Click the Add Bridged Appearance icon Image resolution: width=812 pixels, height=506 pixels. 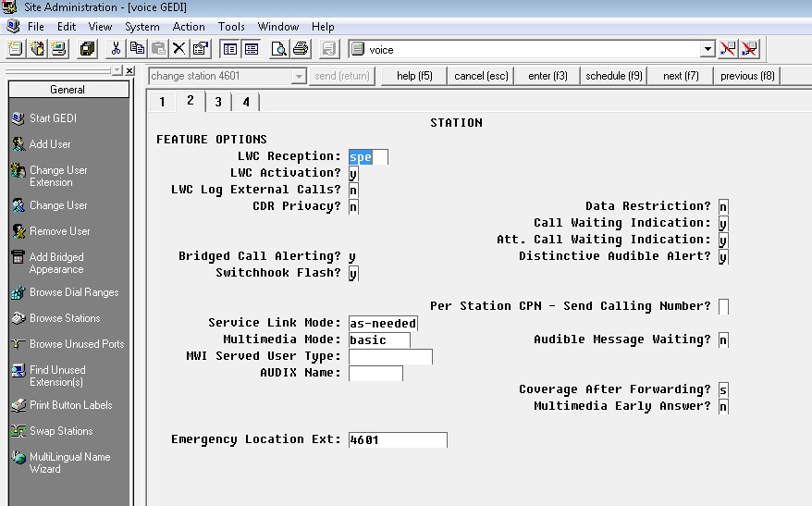point(18,257)
